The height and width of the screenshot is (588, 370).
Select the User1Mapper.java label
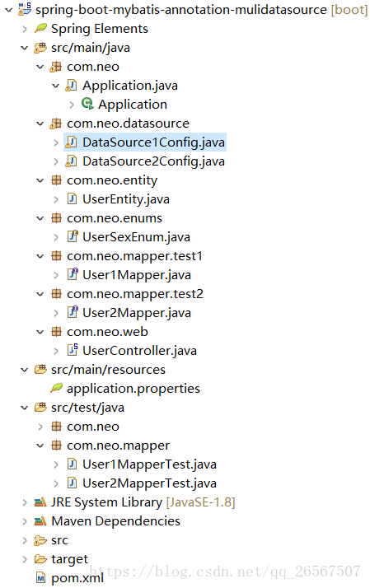coord(137,275)
